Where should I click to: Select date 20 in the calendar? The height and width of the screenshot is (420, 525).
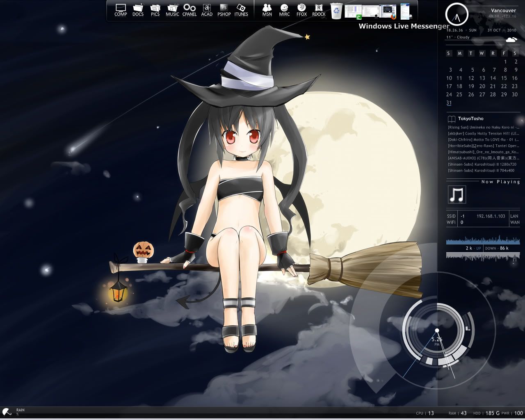[x=482, y=86]
